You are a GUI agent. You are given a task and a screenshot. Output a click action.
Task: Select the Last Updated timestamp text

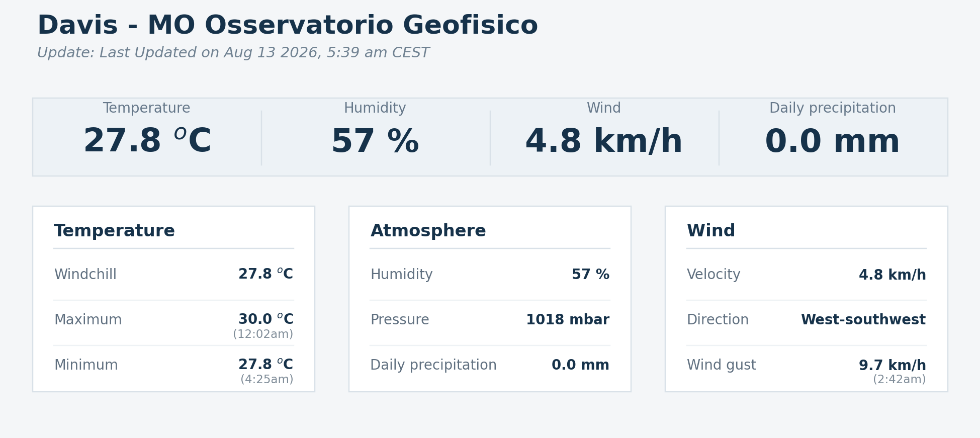[233, 53]
